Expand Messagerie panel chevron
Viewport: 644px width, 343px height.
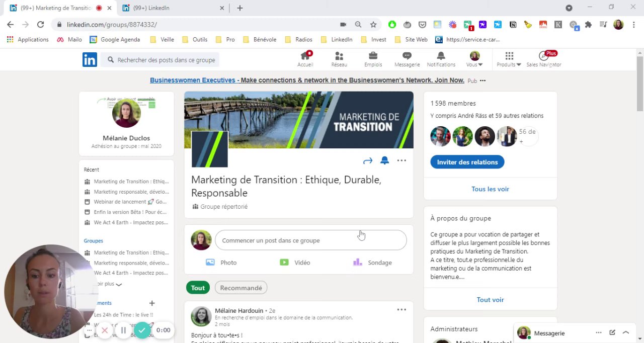pyautogui.click(x=626, y=332)
